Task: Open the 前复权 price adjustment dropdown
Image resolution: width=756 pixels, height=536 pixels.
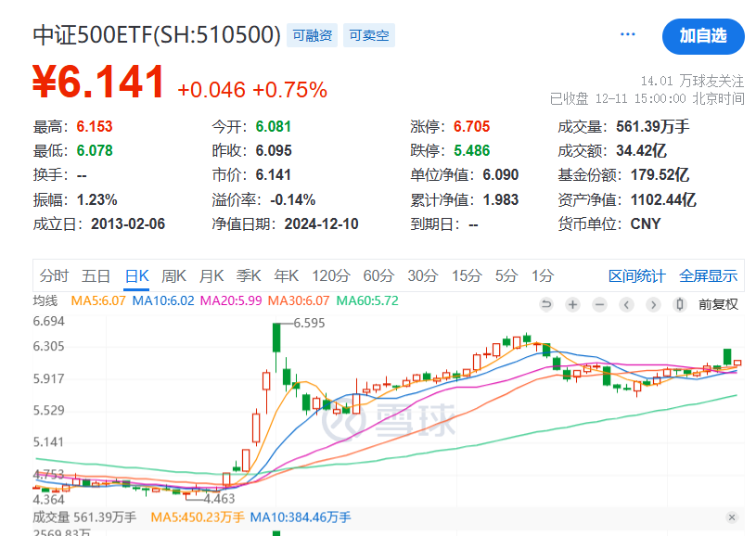Action: [x=718, y=305]
